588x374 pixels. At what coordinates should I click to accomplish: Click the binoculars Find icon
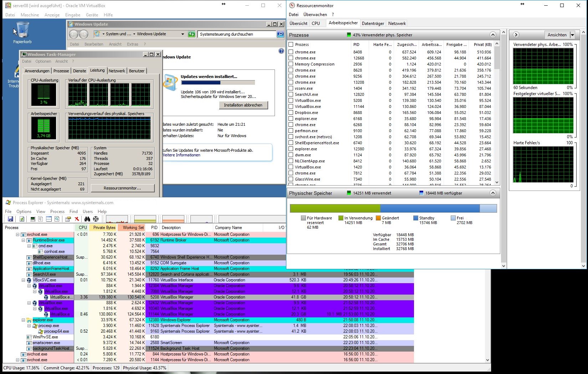coord(87,219)
